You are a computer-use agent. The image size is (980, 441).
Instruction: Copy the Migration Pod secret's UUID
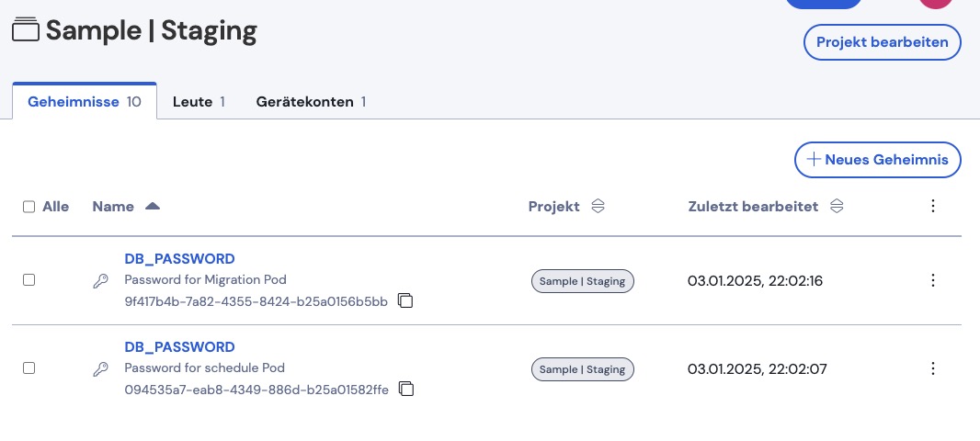coord(405,300)
